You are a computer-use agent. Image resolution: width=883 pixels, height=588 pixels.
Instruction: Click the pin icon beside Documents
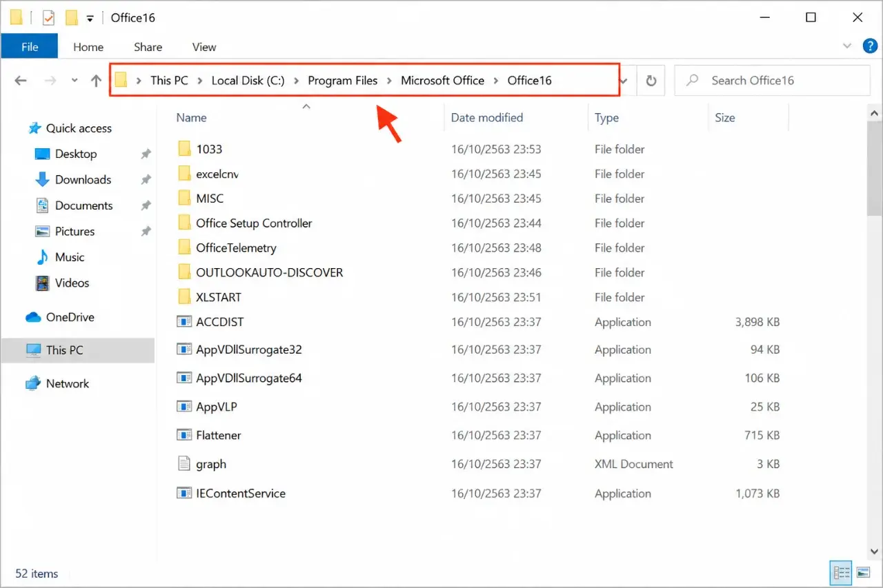point(146,205)
